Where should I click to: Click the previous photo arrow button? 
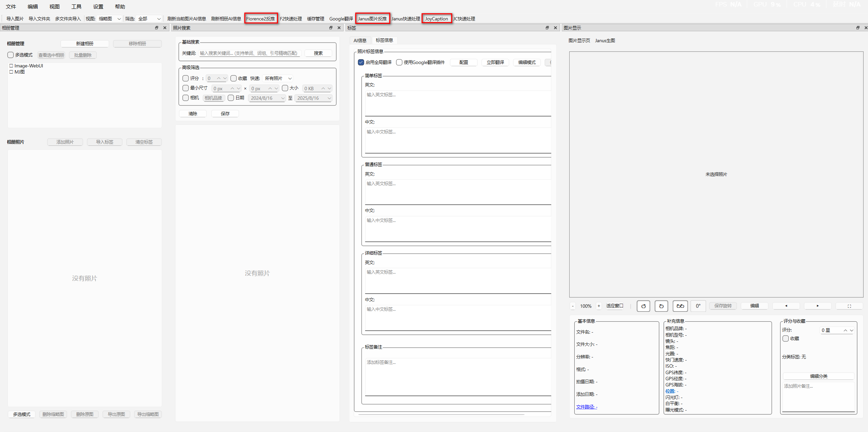(786, 306)
